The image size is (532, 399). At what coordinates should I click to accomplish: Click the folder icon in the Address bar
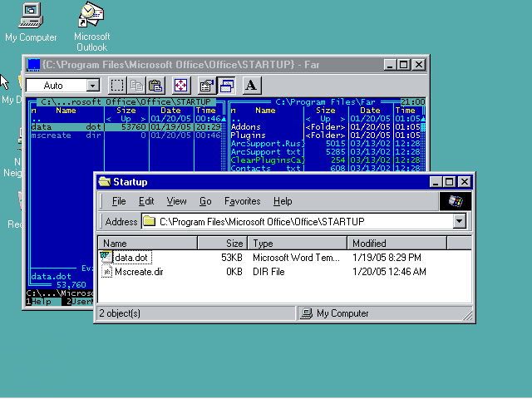[149, 222]
